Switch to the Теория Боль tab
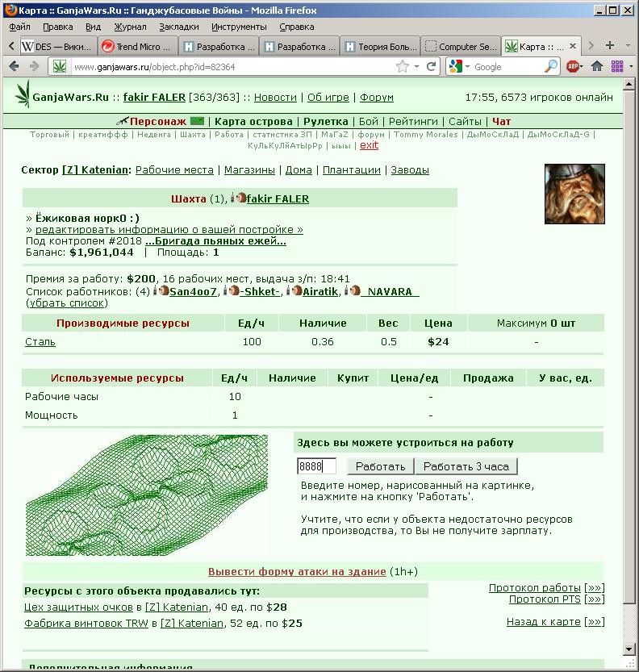This screenshot has height=672, width=639. click(381, 46)
